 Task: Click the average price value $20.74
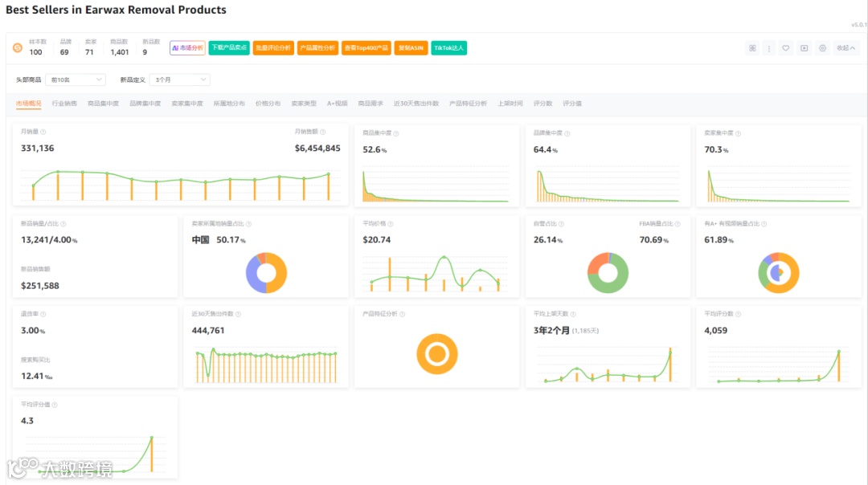coord(376,240)
